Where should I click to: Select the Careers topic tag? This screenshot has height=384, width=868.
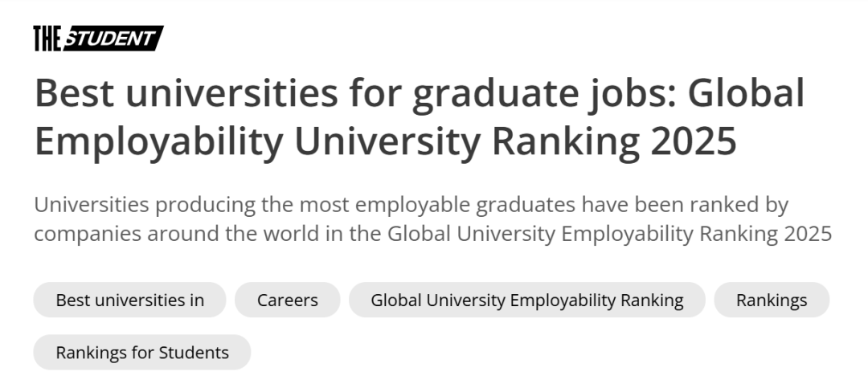point(287,300)
